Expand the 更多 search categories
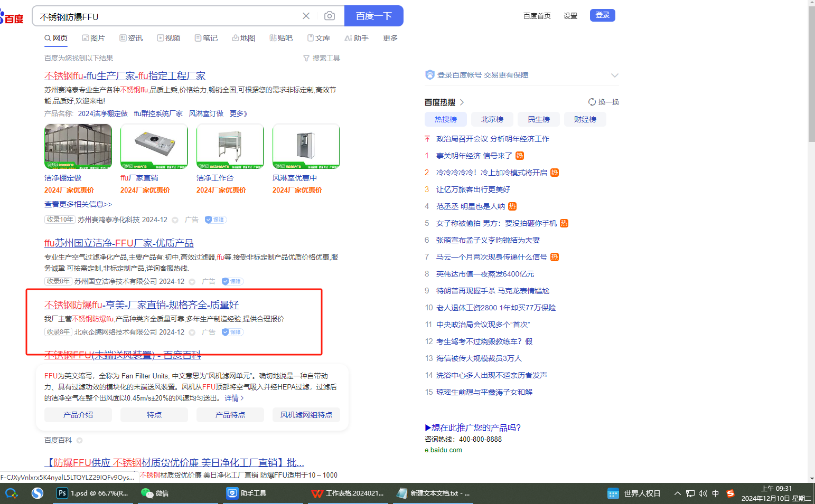 coord(390,38)
